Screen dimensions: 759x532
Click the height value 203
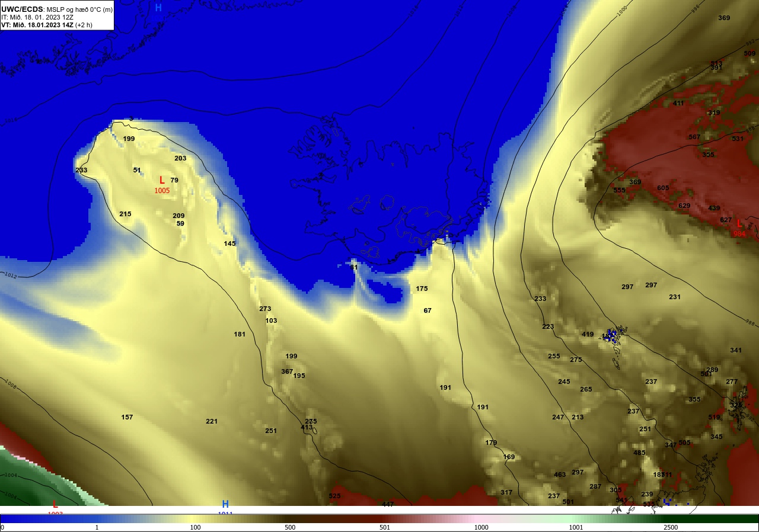(180, 158)
